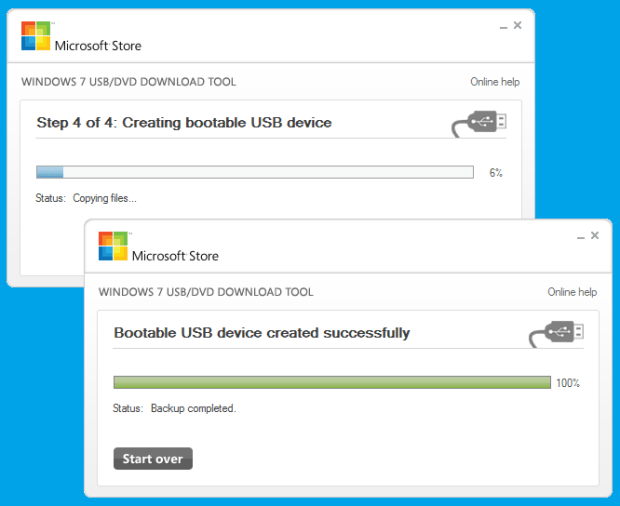Click 'Step 4 of 4: Creating bootable USB device'

coord(184,123)
